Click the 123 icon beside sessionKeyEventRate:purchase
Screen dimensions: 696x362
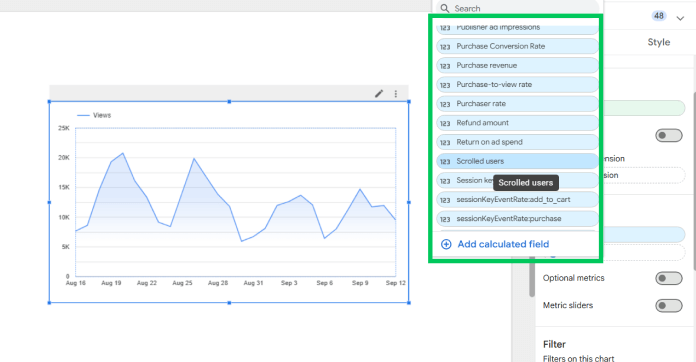[x=445, y=219]
